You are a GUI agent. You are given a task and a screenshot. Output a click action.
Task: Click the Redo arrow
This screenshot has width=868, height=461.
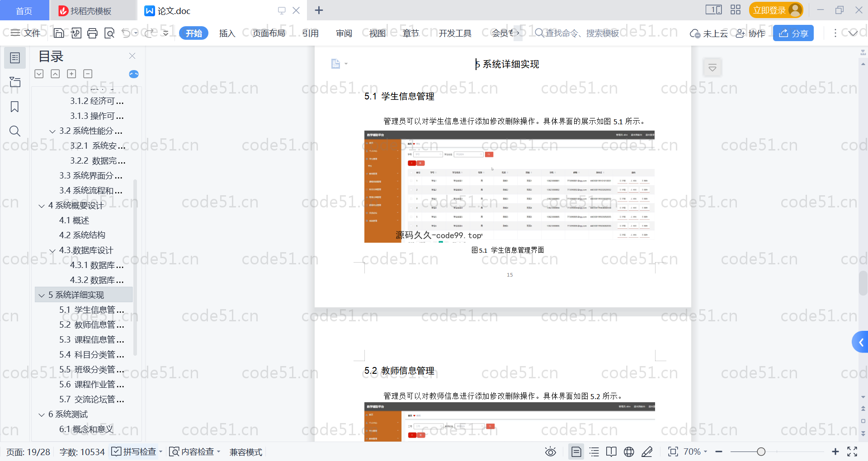(149, 33)
